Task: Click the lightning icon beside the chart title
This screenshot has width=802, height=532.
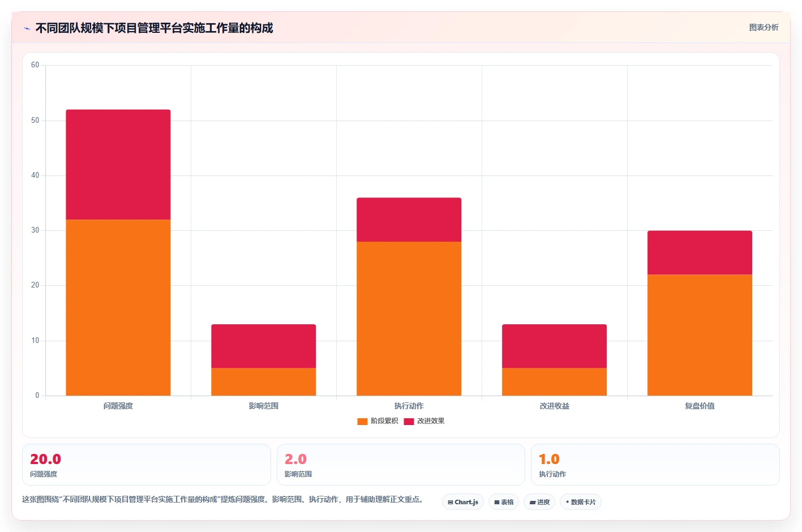Action: [27, 28]
